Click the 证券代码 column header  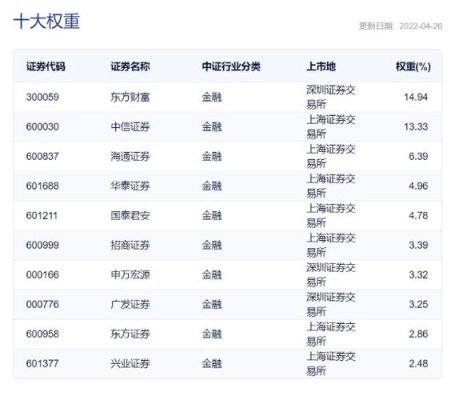point(46,67)
